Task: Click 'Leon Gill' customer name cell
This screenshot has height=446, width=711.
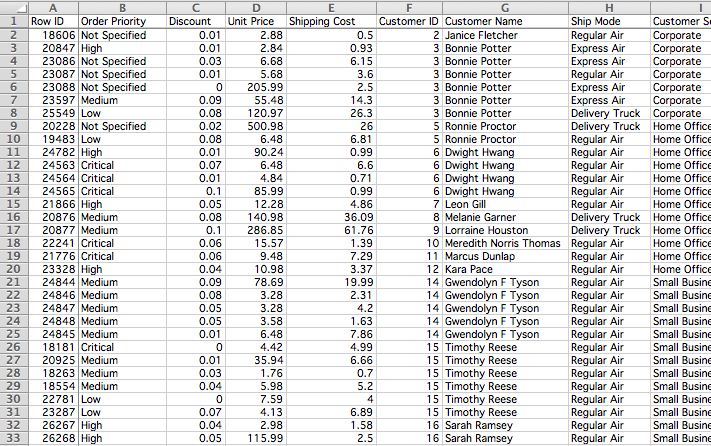Action: click(505, 204)
